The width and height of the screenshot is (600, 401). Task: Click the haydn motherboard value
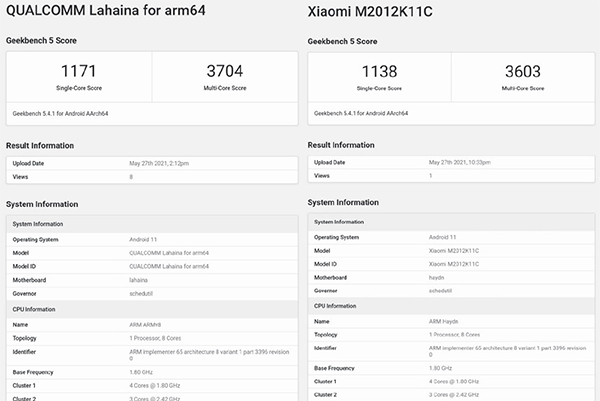438,277
